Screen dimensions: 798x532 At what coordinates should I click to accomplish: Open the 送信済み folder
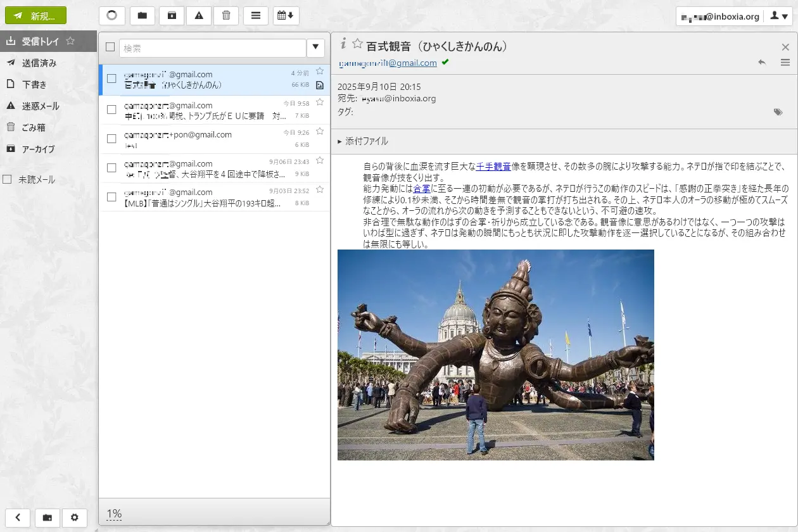click(39, 63)
